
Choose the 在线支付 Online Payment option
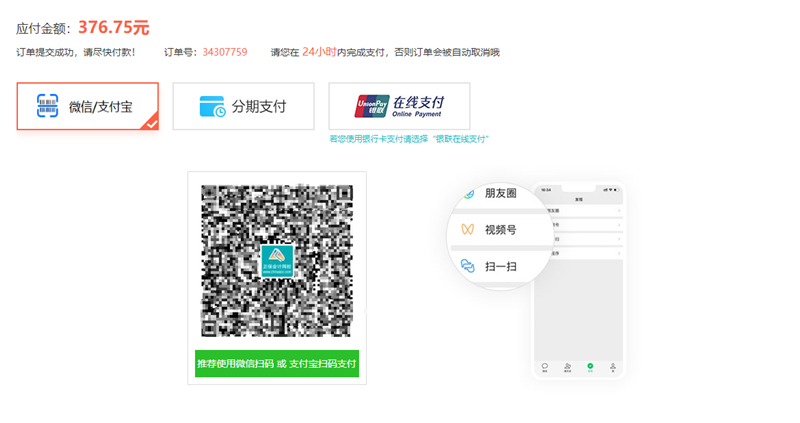pos(399,106)
